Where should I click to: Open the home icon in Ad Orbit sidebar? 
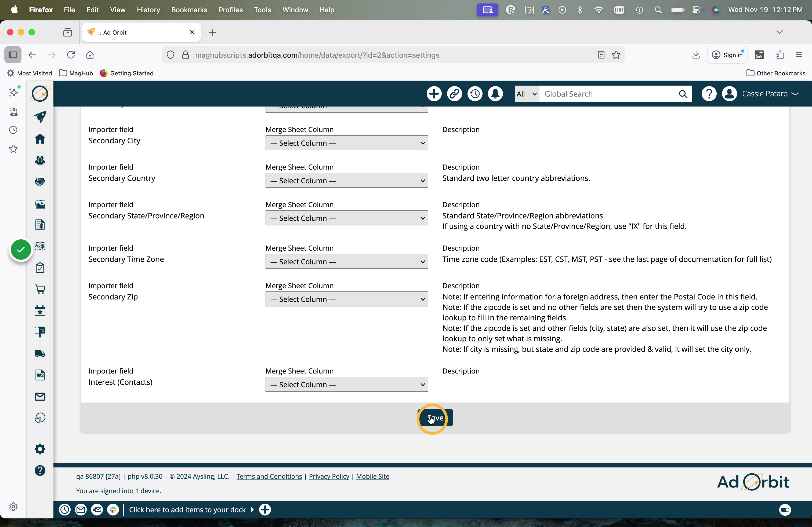pos(40,139)
